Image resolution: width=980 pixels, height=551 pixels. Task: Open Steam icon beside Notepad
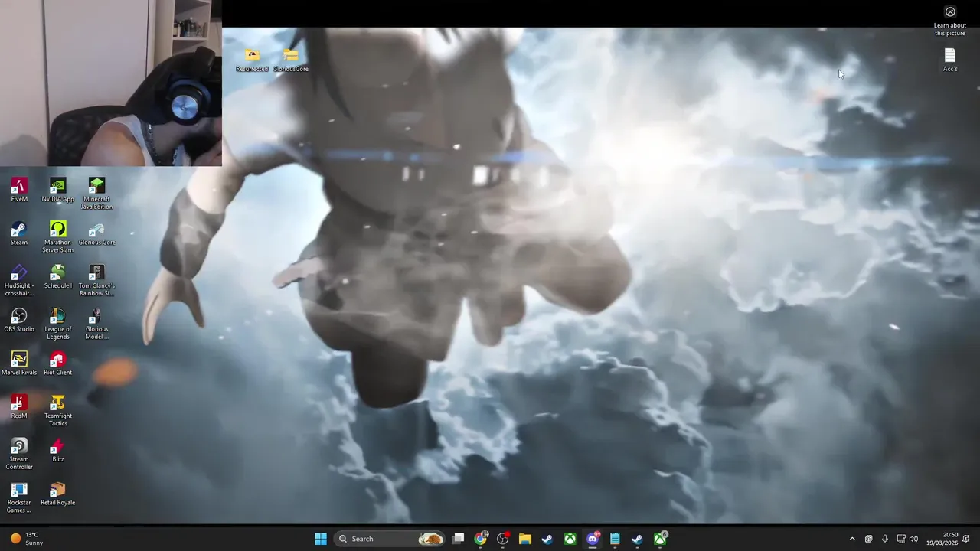point(637,539)
